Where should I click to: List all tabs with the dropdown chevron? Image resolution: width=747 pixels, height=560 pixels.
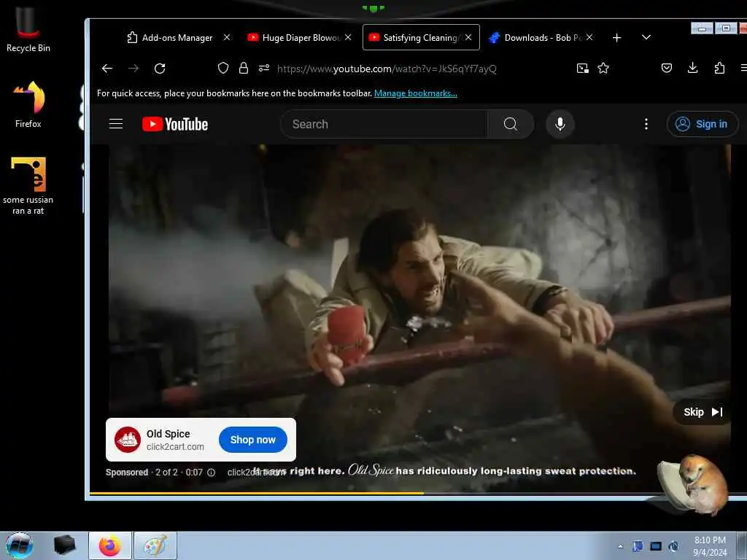tap(646, 37)
